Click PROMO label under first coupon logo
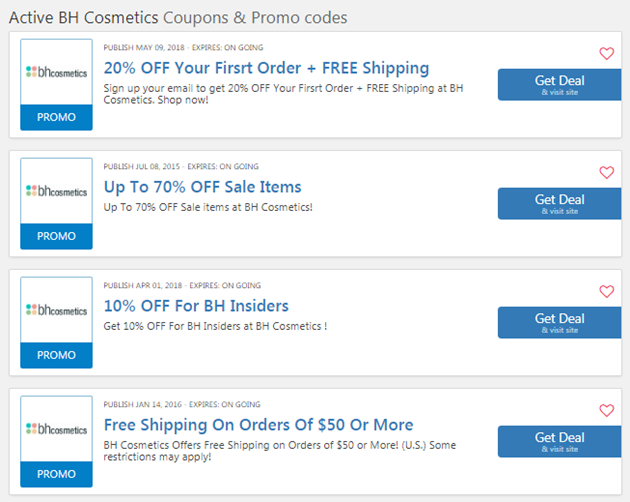The height and width of the screenshot is (502, 630). coord(56,117)
